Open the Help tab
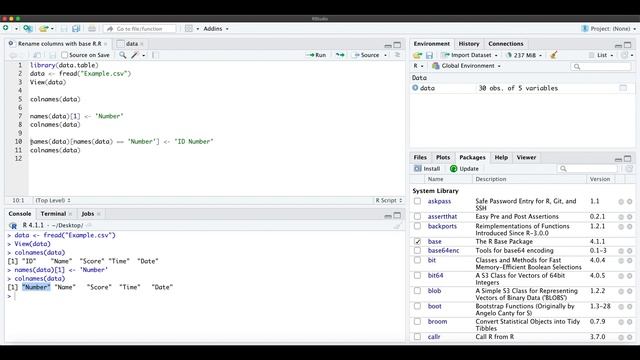Image resolution: width=640 pixels, height=360 pixels. [501, 157]
